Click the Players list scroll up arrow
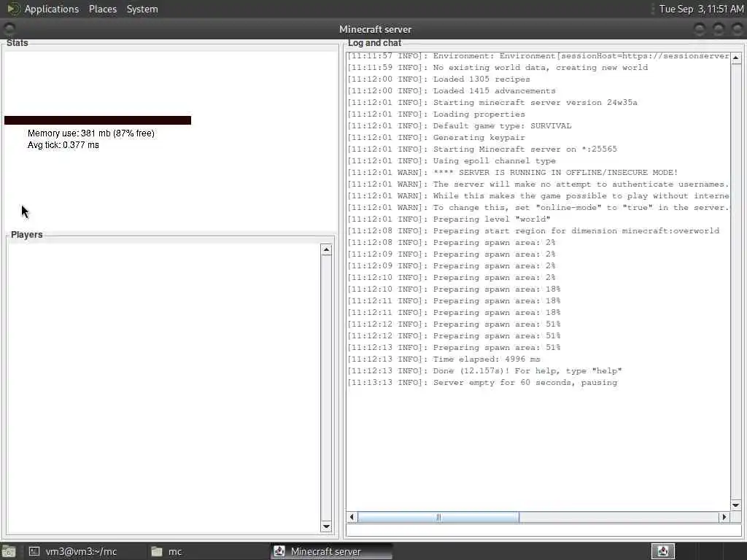This screenshot has width=747, height=560. point(326,249)
